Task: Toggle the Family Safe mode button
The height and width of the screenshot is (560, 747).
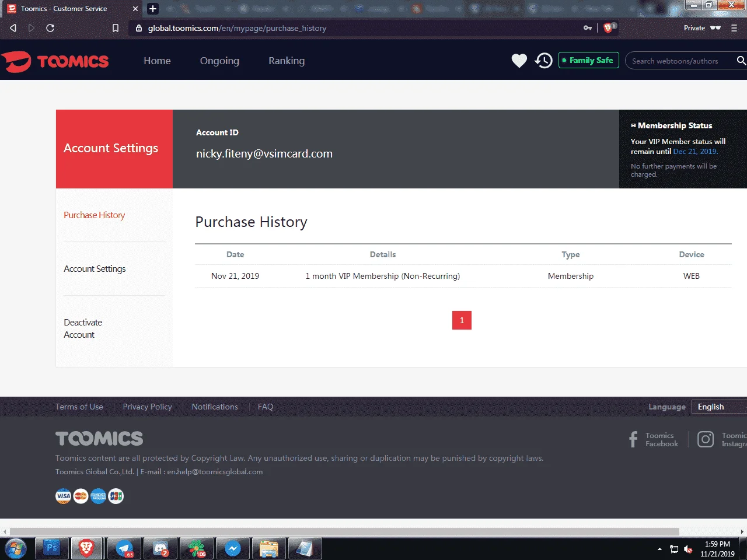Action: [x=588, y=60]
